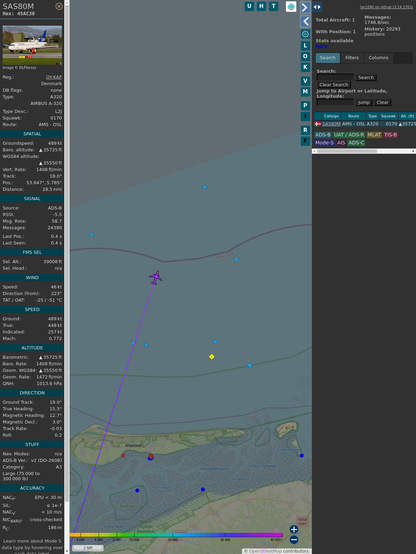
Task: Switch to the Search tab
Action: pyautogui.click(x=328, y=58)
